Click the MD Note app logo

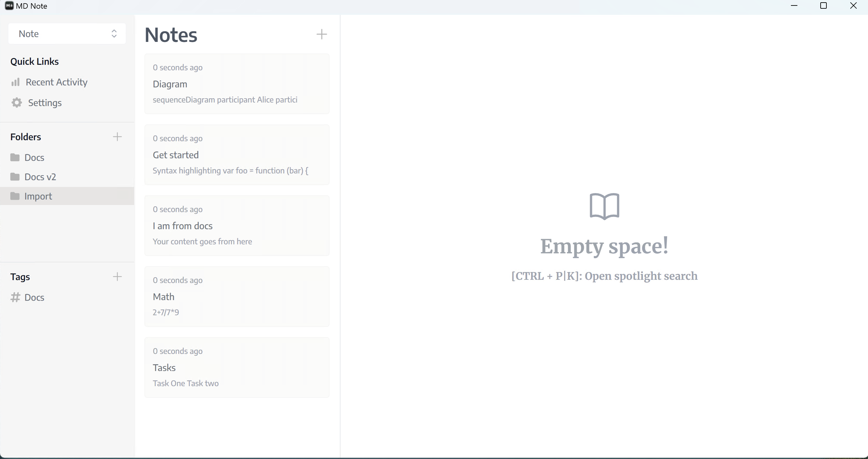click(9, 6)
